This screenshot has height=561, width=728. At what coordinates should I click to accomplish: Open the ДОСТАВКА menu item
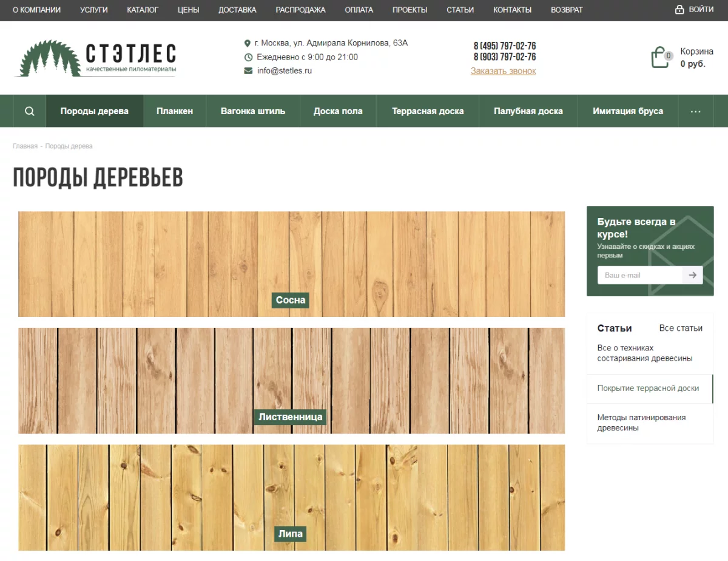[237, 10]
